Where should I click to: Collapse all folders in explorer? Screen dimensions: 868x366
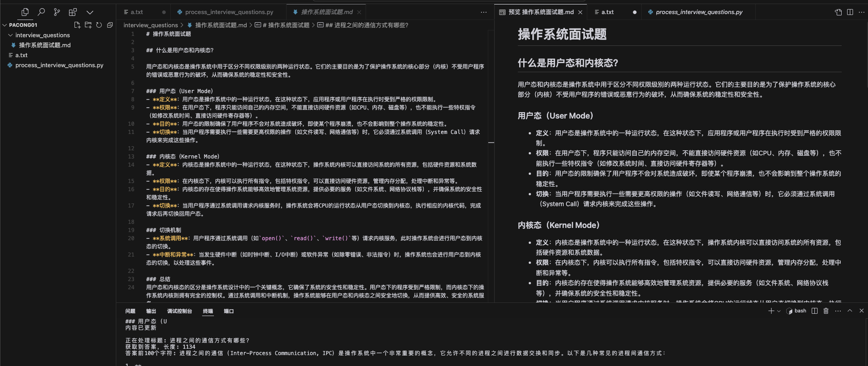click(110, 25)
